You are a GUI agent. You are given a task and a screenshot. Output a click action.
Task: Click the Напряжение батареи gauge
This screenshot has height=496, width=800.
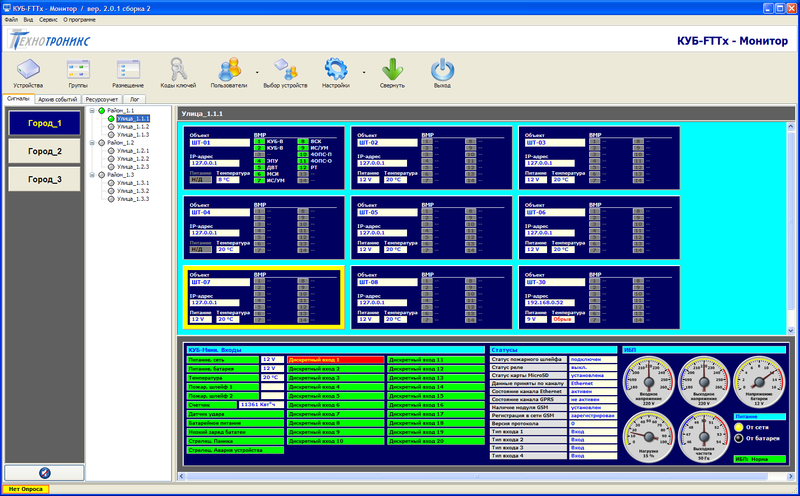click(x=759, y=382)
